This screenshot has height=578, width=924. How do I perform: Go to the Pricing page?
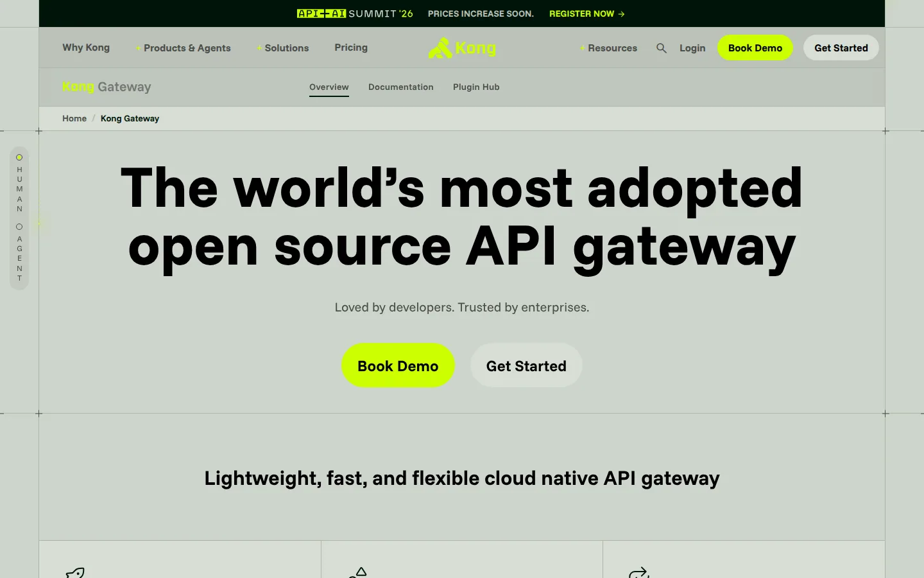351,48
